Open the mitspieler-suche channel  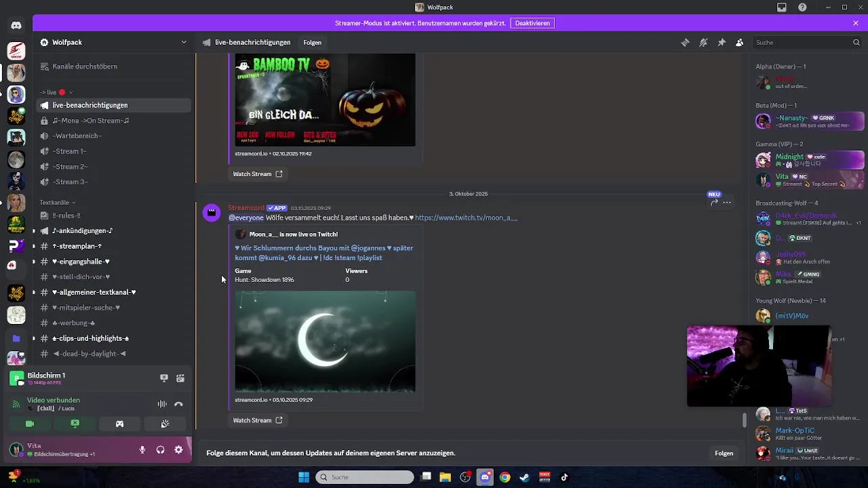[113, 308]
